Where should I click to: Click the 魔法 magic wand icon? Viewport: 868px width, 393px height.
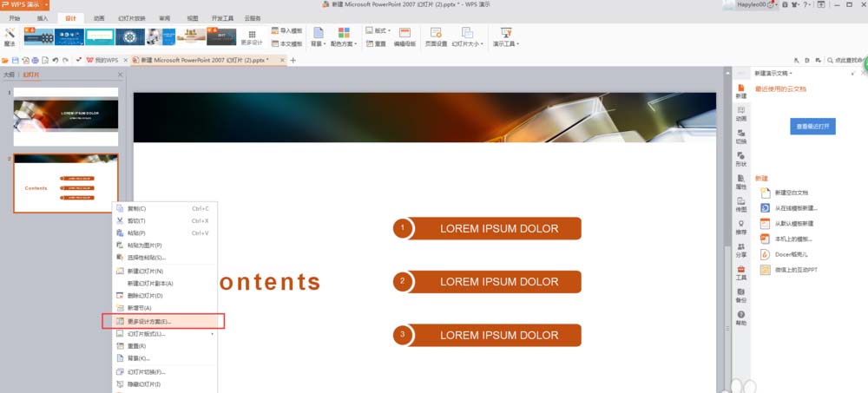click(10, 36)
